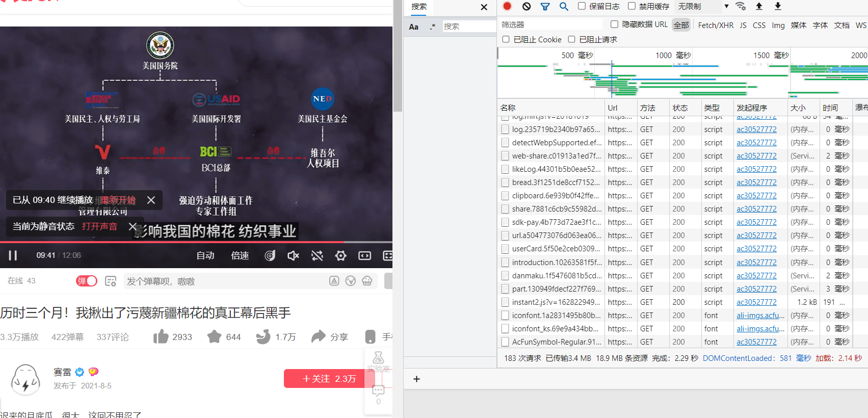Stop recording network log (red dot)

tap(507, 6)
